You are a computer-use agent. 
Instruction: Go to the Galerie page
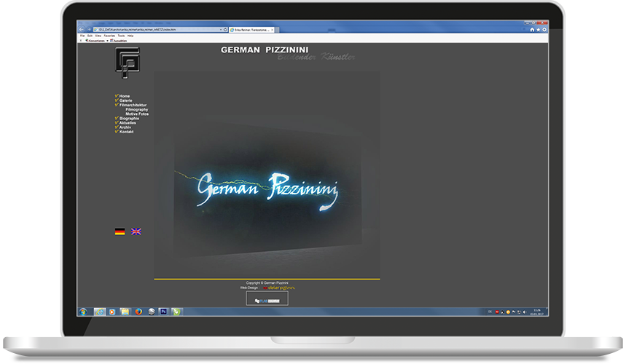point(126,100)
